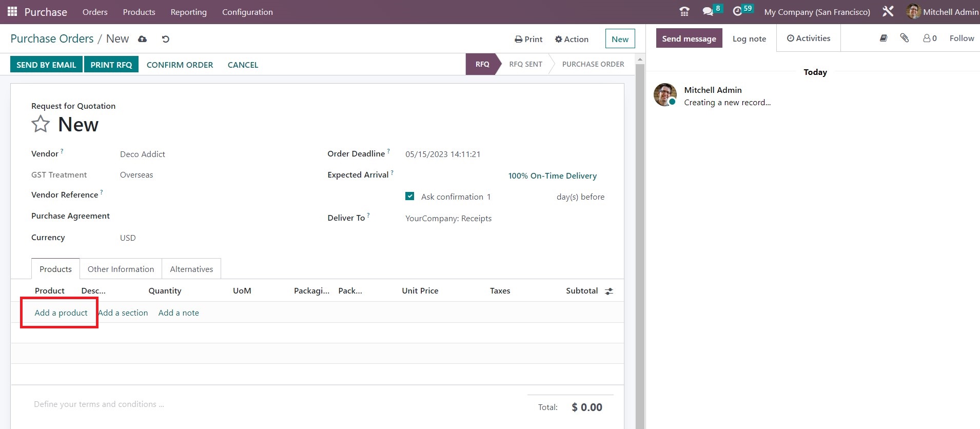Click 100% On-Time Delivery link

[552, 175]
